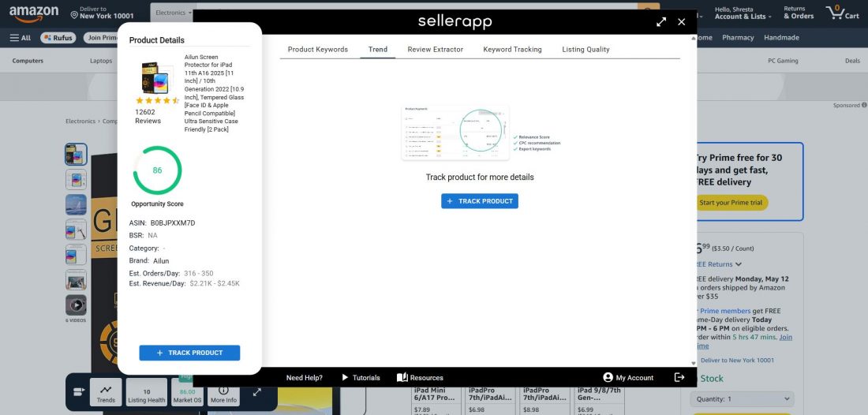Open the Listing Health widget
The width and height of the screenshot is (868, 415).
click(147, 392)
